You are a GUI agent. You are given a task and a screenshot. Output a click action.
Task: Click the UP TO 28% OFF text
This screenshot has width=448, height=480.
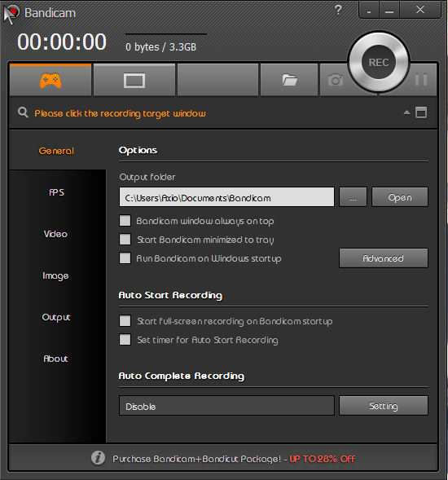(323, 459)
